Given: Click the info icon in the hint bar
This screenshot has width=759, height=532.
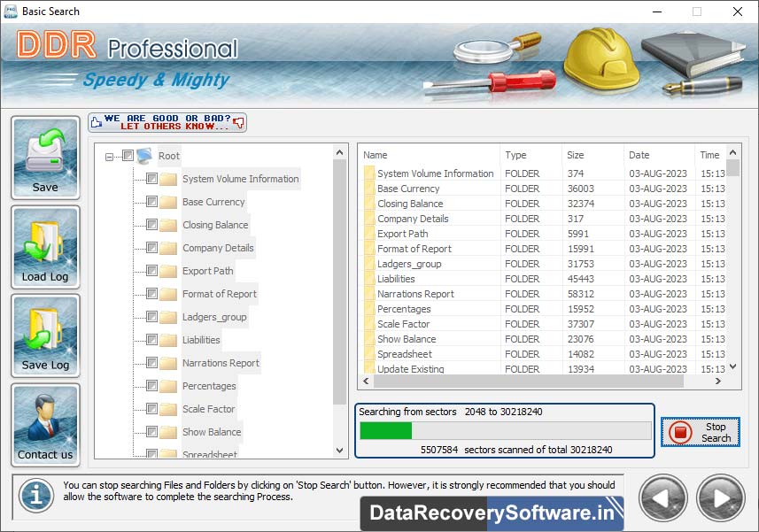Looking at the screenshot, I should [36, 495].
